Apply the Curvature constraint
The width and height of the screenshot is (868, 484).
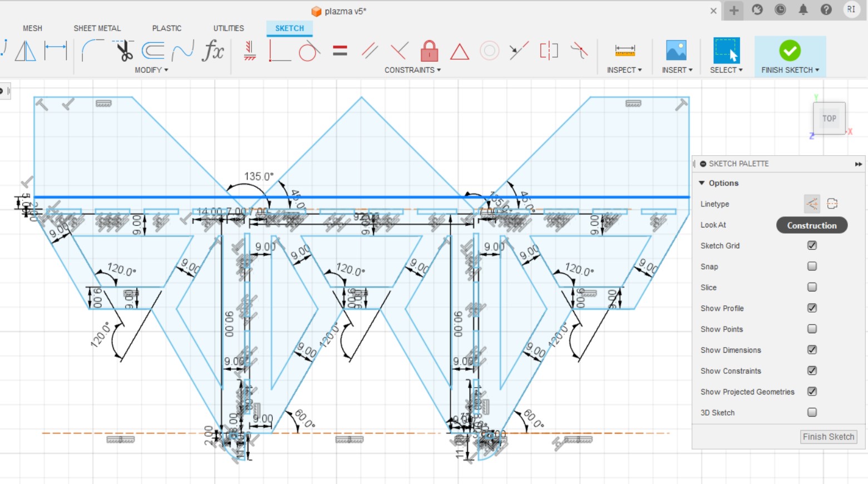click(x=579, y=51)
